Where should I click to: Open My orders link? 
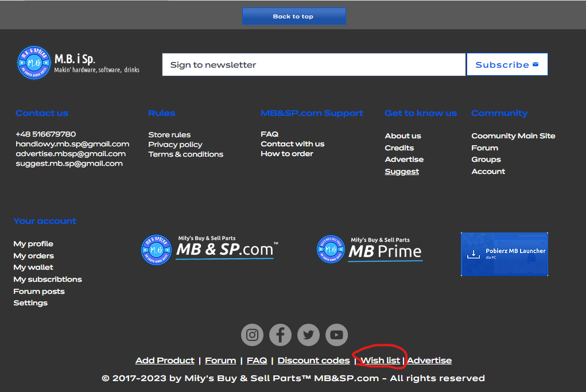(x=34, y=256)
